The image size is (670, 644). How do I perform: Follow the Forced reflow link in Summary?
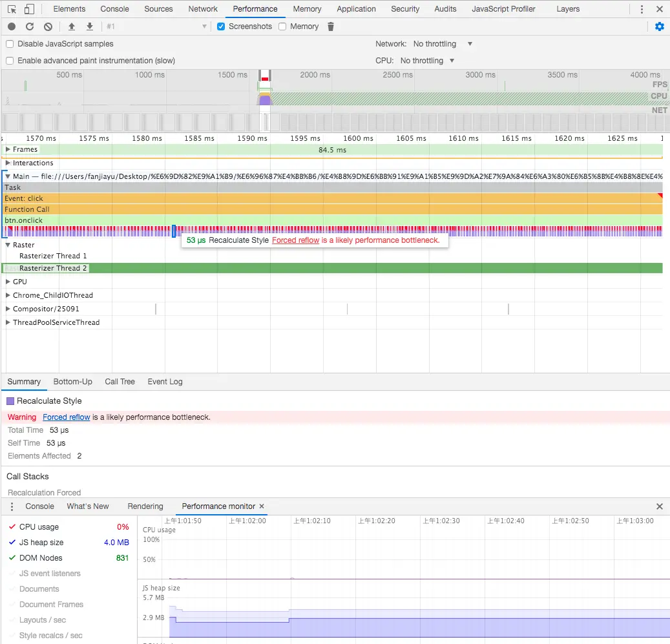[66, 417]
